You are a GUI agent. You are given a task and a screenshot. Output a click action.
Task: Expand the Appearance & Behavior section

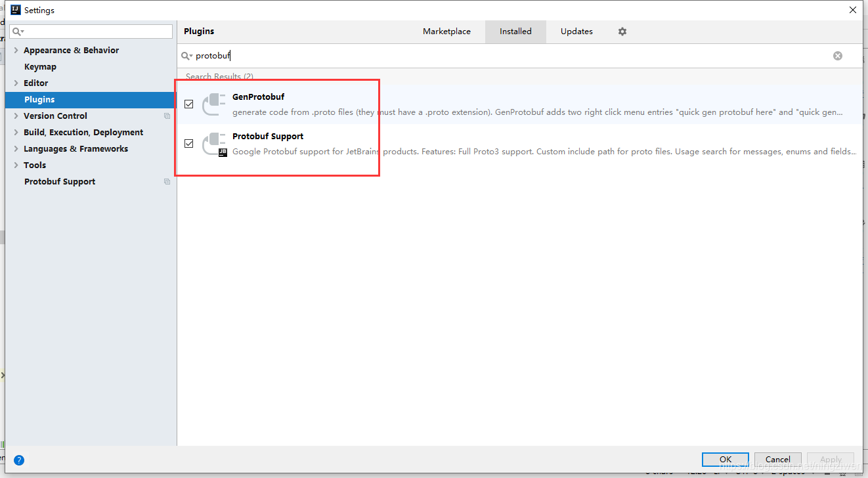tap(16, 51)
